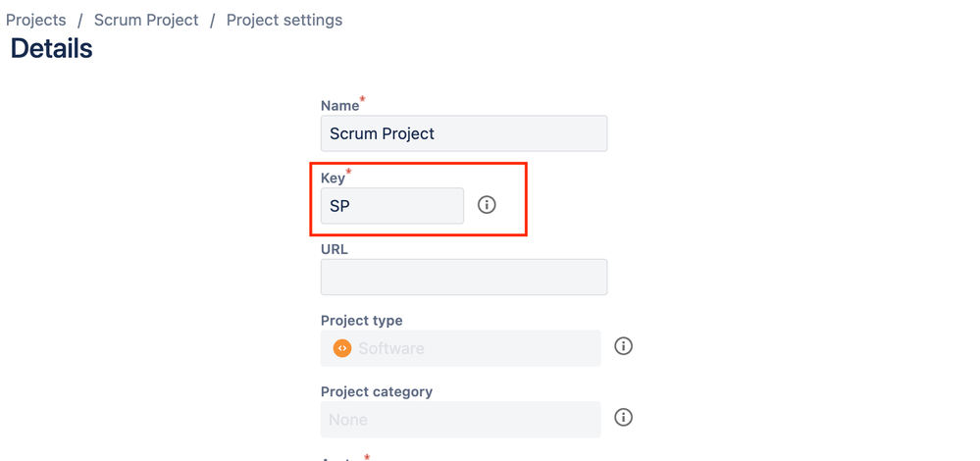
Task: Click the Name field label
Action: pos(339,106)
